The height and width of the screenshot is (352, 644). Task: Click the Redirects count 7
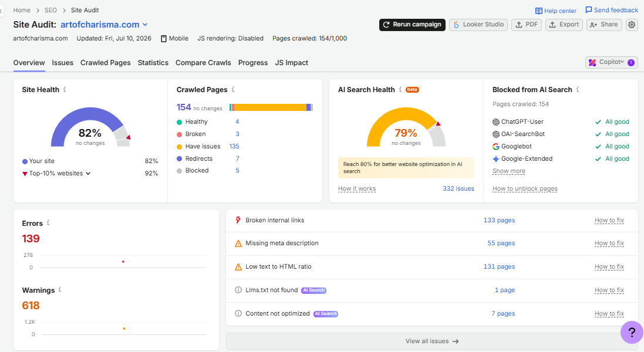[x=237, y=159]
